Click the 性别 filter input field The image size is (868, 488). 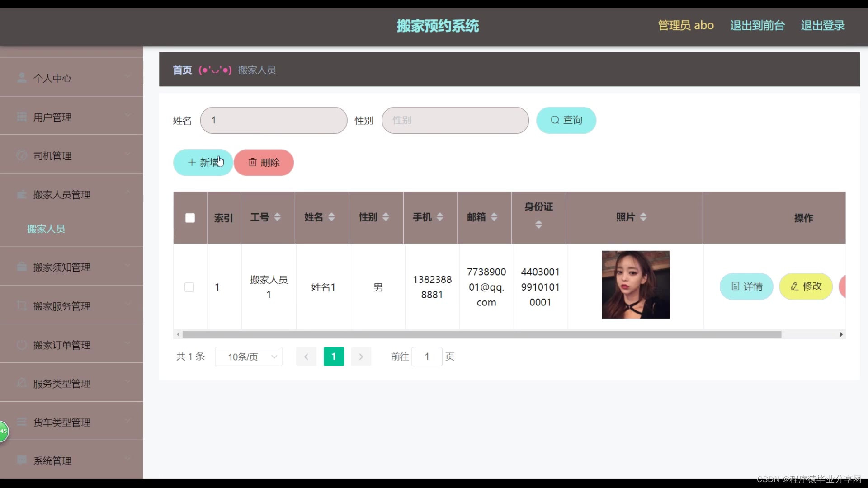(455, 120)
